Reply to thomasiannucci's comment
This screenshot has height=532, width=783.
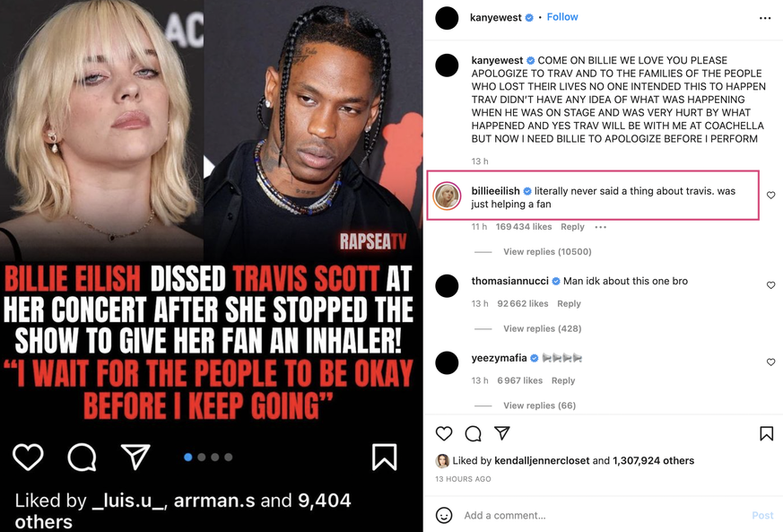(x=569, y=304)
